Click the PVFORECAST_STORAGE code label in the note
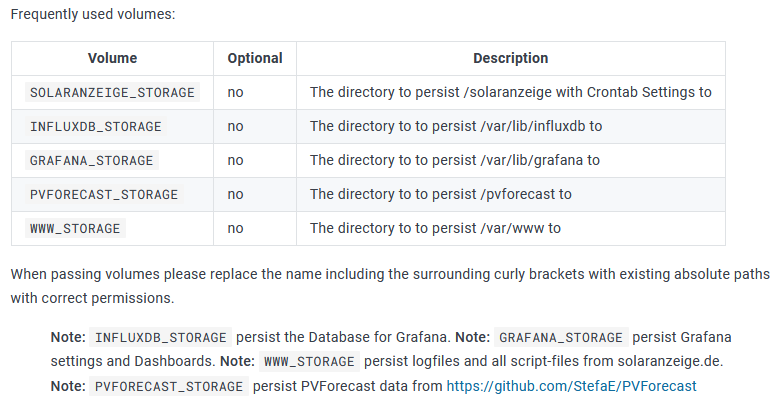 [x=169, y=385]
